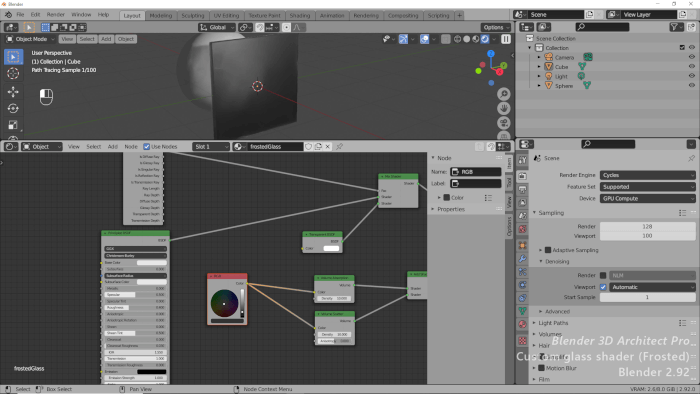This screenshot has width=700, height=394.
Task: Hide the Sphere object in Outliner
Action: coord(692,85)
